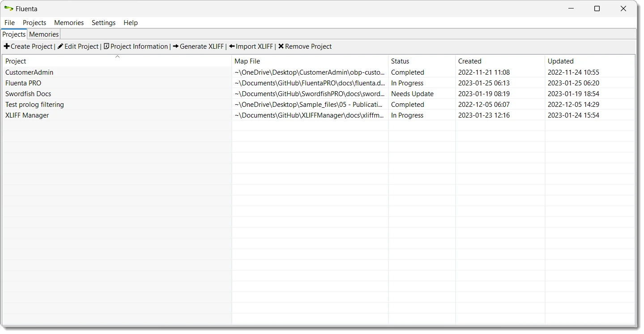
Task: Close the Fluenta window
Action: coord(623,8)
